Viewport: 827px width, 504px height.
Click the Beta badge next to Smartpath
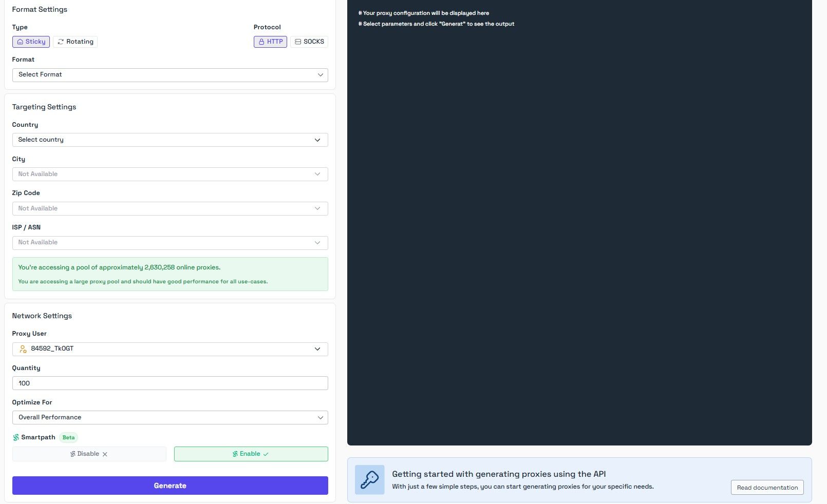[x=68, y=437]
